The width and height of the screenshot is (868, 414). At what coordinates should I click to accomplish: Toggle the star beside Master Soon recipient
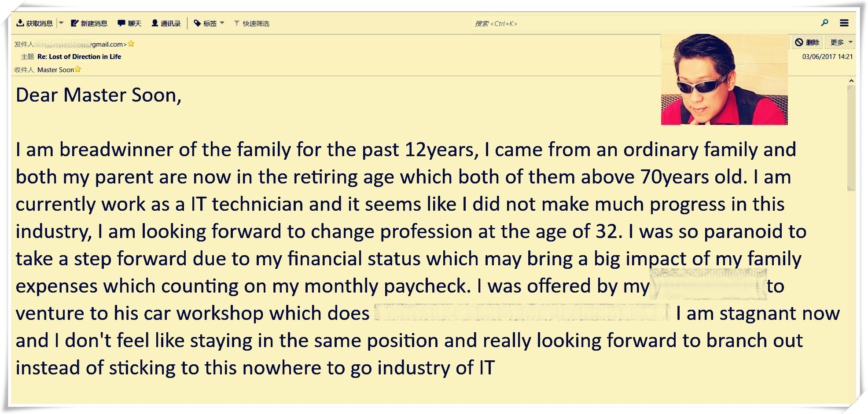(x=78, y=70)
